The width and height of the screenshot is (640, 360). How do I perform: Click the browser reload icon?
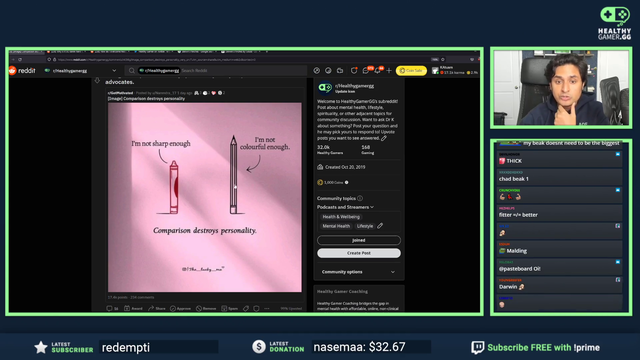(20, 60)
